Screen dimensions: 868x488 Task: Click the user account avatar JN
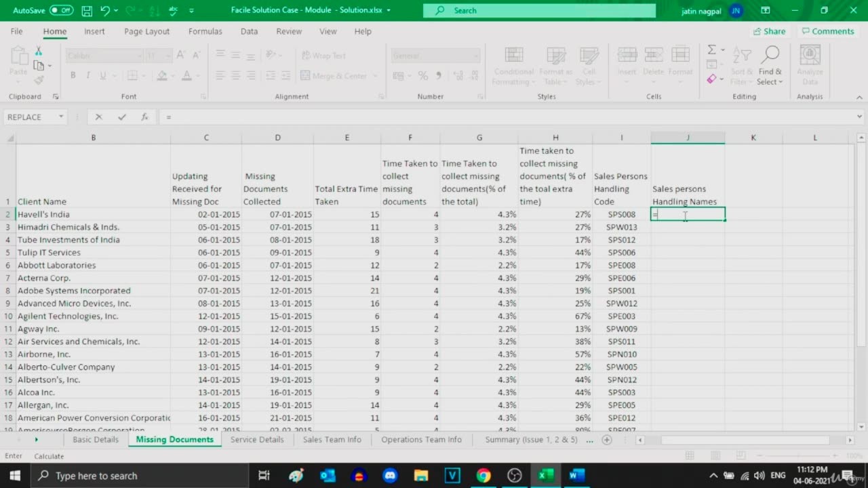pos(736,11)
